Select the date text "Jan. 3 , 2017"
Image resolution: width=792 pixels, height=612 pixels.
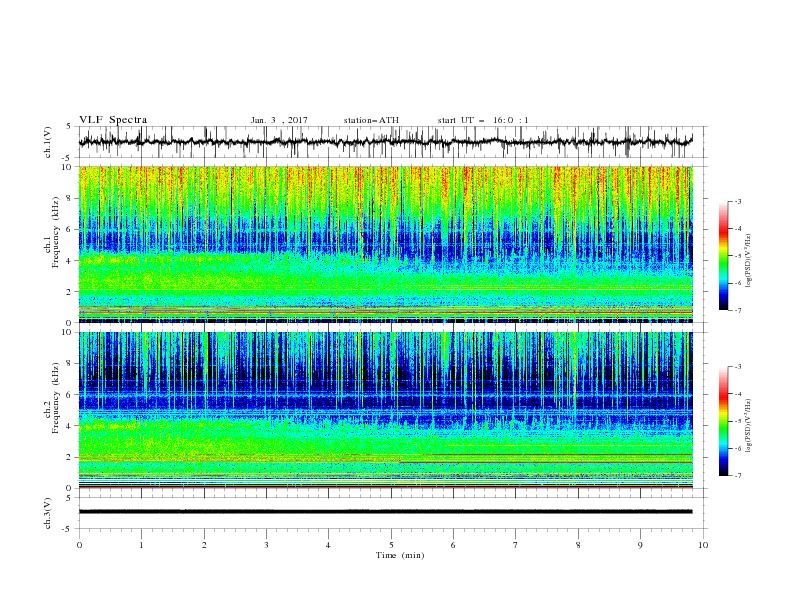click(279, 120)
